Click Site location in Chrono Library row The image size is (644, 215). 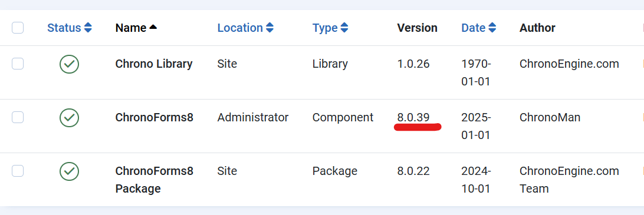pyautogui.click(x=227, y=64)
